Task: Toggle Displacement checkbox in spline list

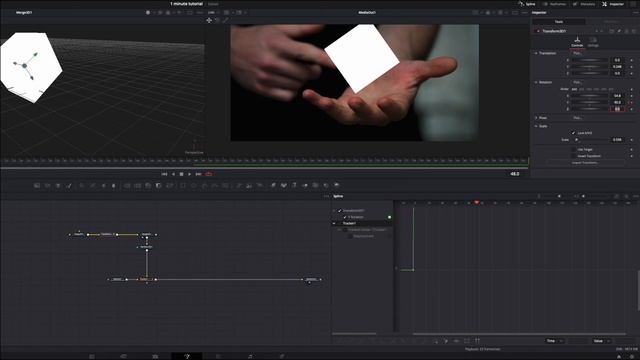Action: coord(350,236)
